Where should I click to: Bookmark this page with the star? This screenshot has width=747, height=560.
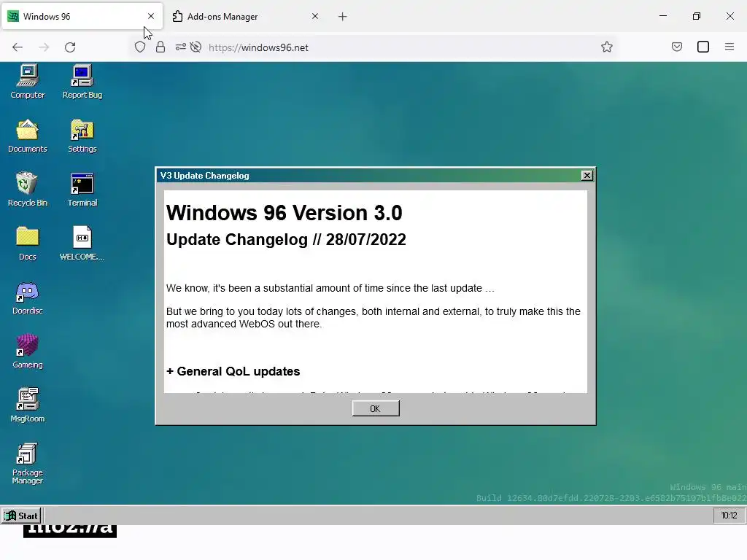[x=606, y=47]
